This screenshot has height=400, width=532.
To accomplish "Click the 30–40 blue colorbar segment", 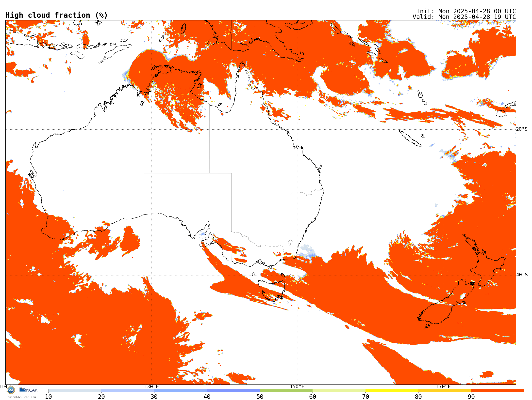I will pyautogui.click(x=181, y=391).
